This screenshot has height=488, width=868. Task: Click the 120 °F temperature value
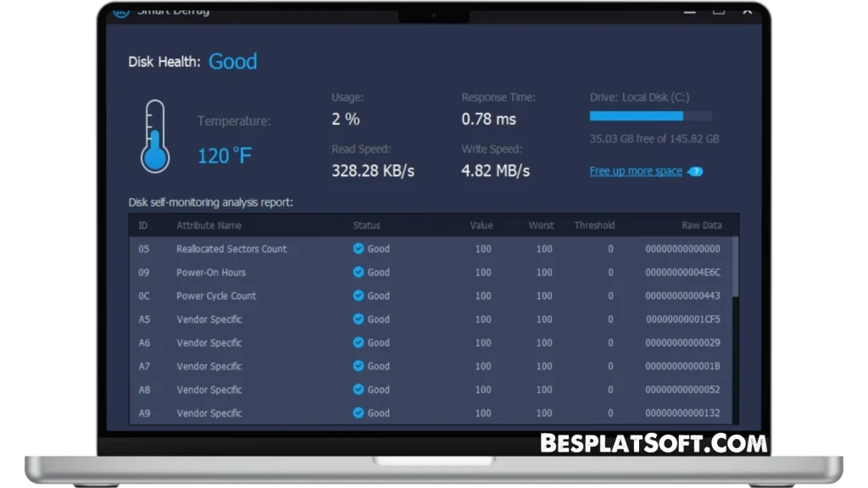224,156
